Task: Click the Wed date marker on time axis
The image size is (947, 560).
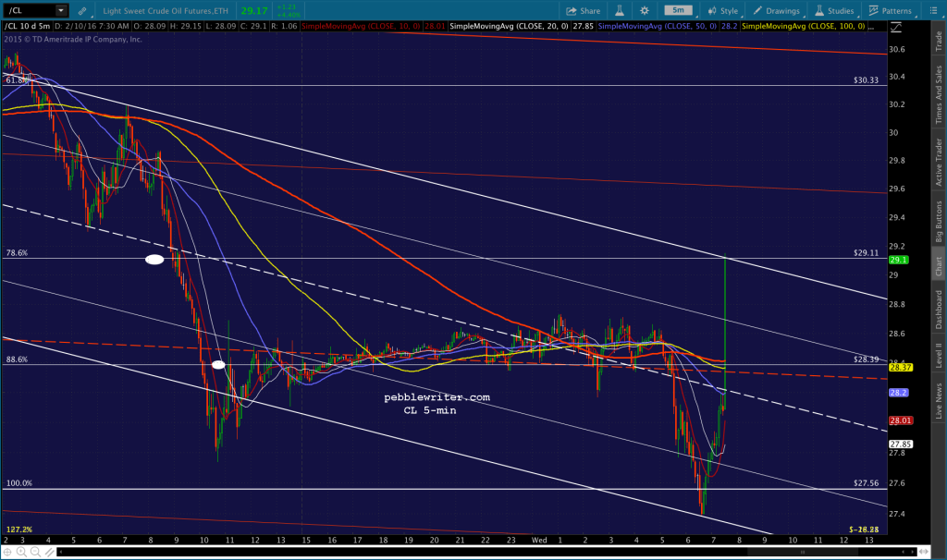Action: (539, 540)
